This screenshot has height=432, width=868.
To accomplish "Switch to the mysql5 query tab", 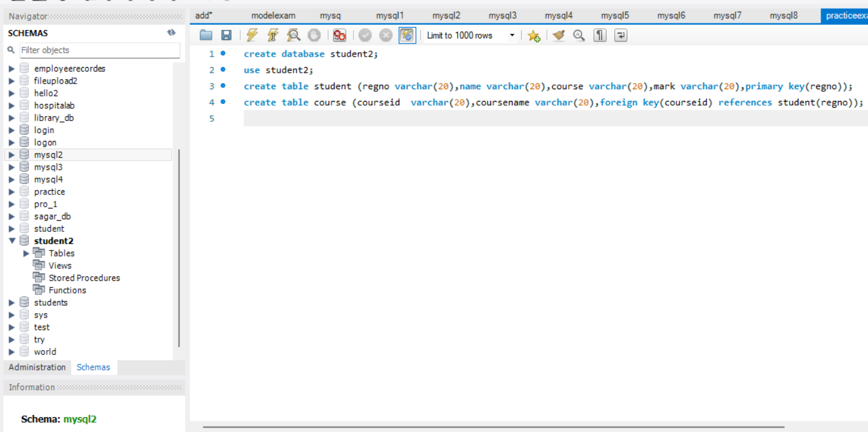I will coord(615,15).
